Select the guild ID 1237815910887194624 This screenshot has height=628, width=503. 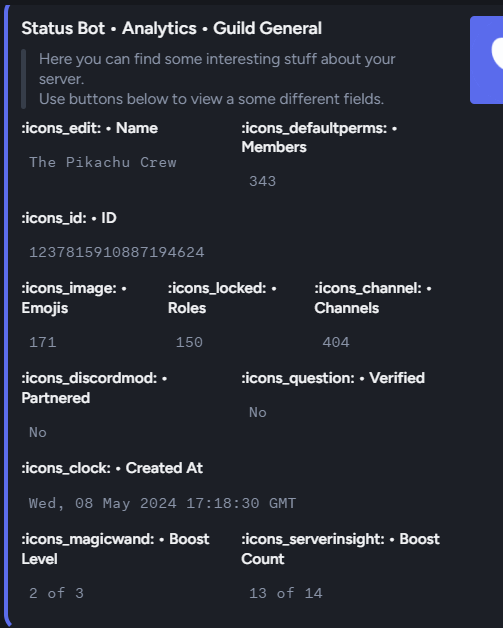tap(117, 252)
